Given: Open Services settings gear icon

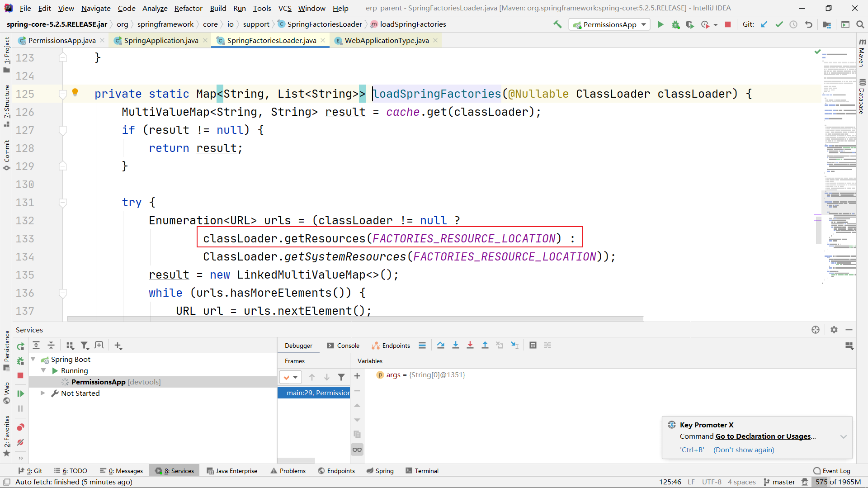Looking at the screenshot, I should coord(834,330).
